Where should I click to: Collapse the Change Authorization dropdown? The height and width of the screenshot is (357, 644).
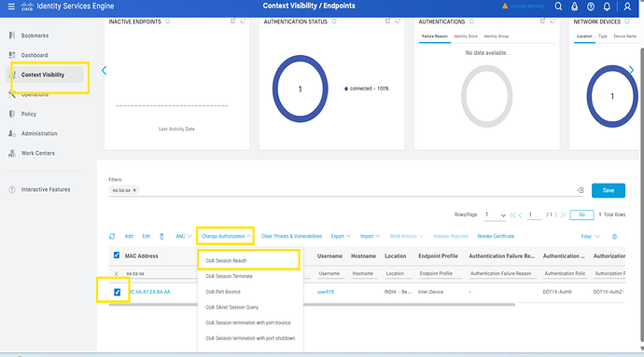226,237
